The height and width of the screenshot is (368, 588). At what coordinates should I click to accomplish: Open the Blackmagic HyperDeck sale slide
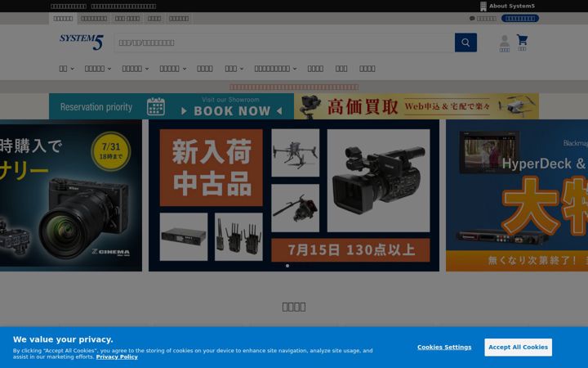(517, 195)
